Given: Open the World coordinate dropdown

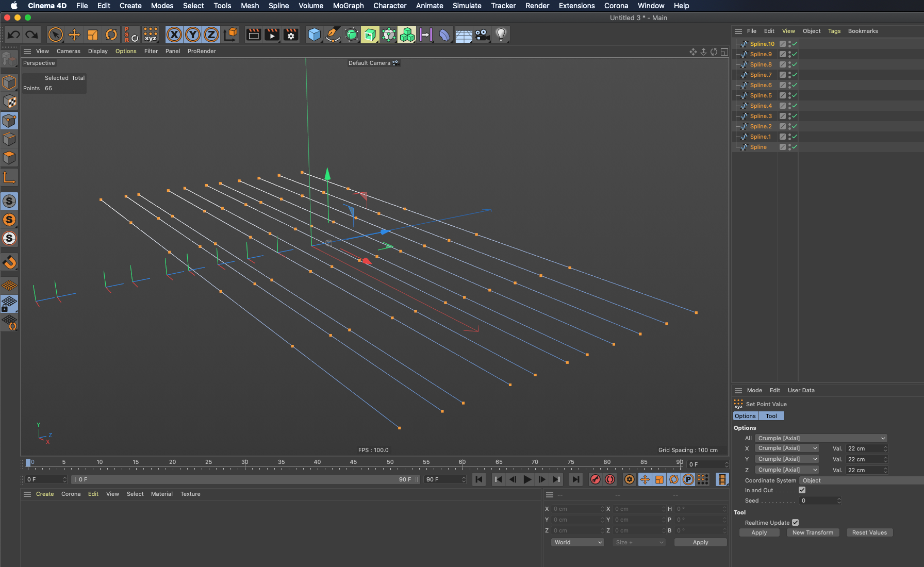Looking at the screenshot, I should [x=577, y=542].
